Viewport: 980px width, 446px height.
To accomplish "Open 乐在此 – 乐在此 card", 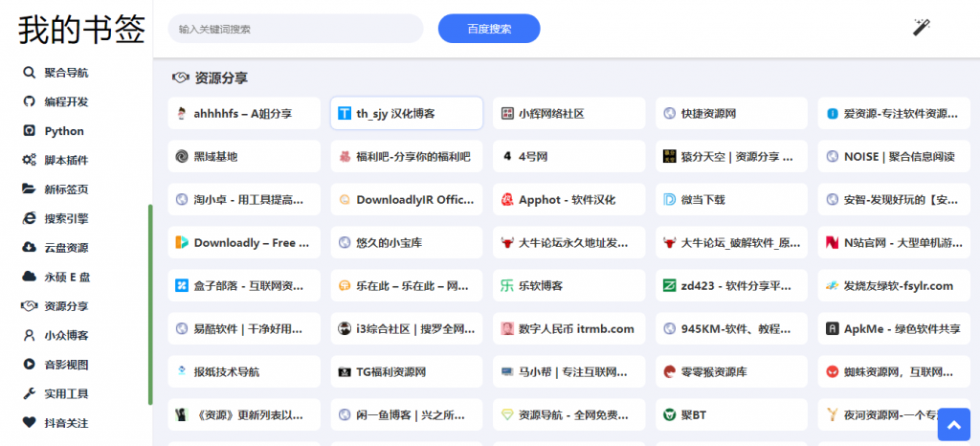I will click(406, 285).
